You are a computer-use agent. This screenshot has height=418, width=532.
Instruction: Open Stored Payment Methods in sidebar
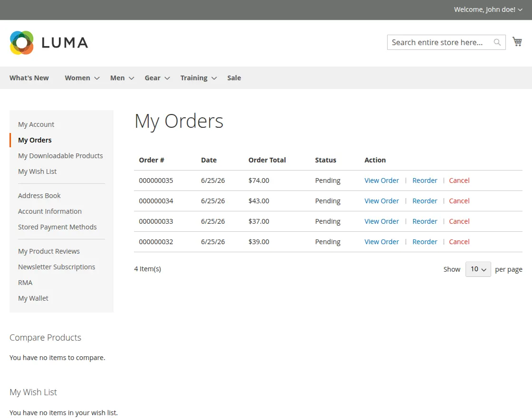click(x=57, y=227)
